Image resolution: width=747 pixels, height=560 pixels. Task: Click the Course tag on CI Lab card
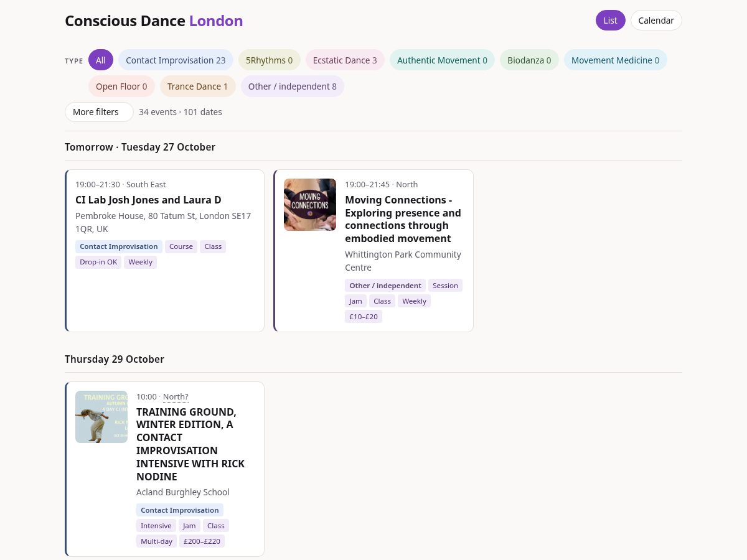point(181,246)
